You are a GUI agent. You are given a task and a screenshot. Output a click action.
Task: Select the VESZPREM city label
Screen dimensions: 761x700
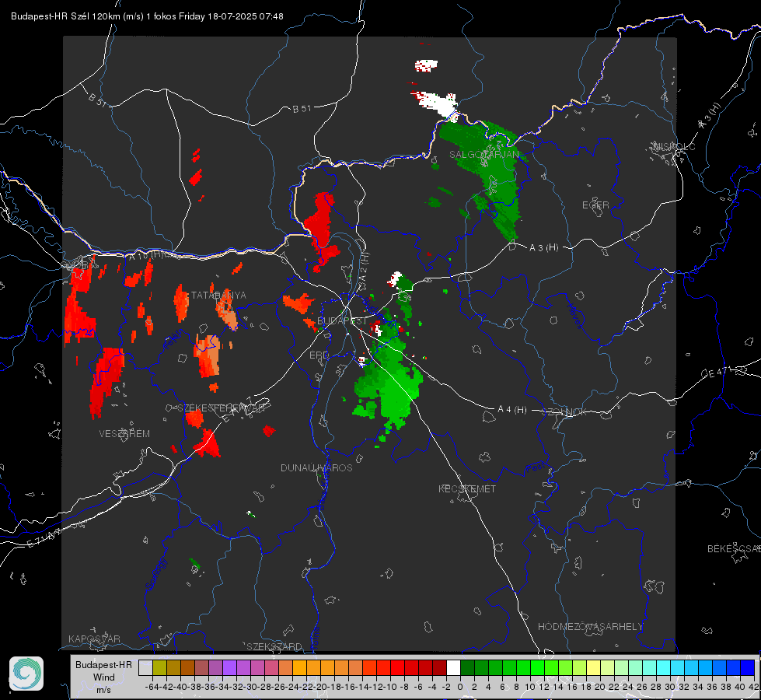(x=124, y=433)
